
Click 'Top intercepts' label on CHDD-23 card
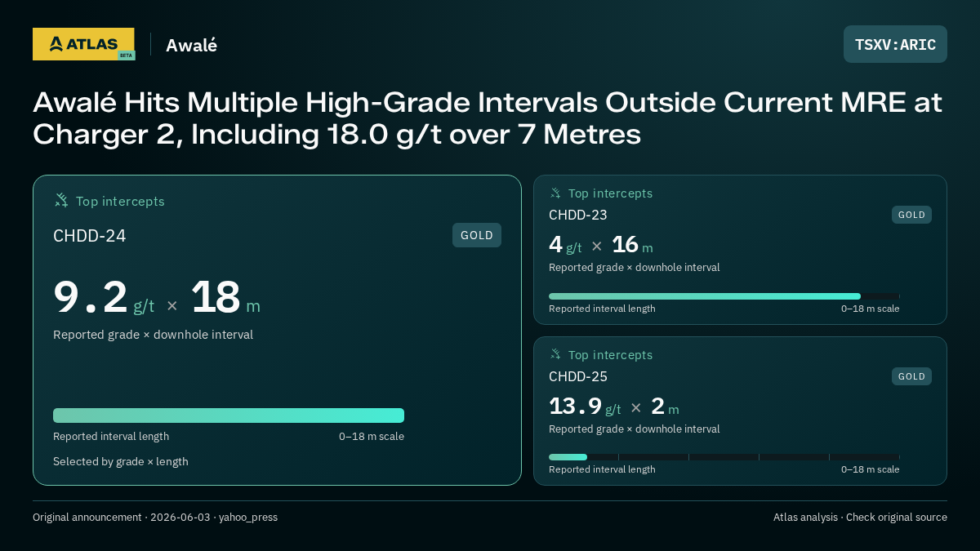(x=611, y=193)
